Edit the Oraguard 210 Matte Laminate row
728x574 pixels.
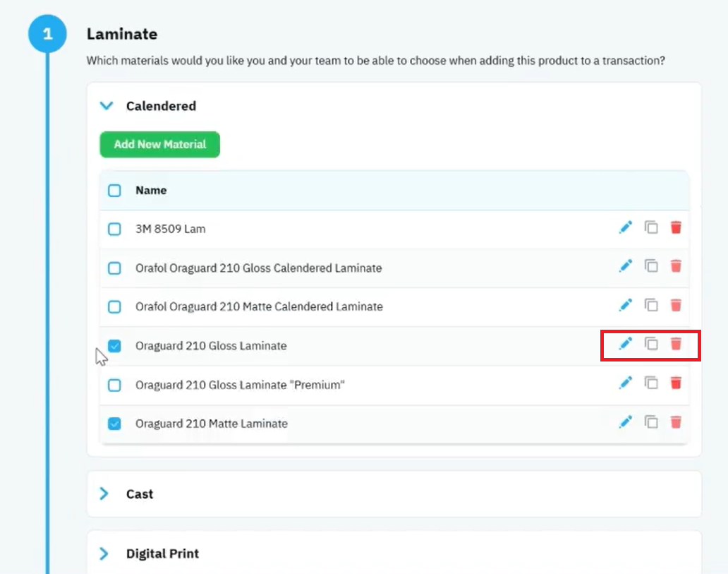pos(626,422)
